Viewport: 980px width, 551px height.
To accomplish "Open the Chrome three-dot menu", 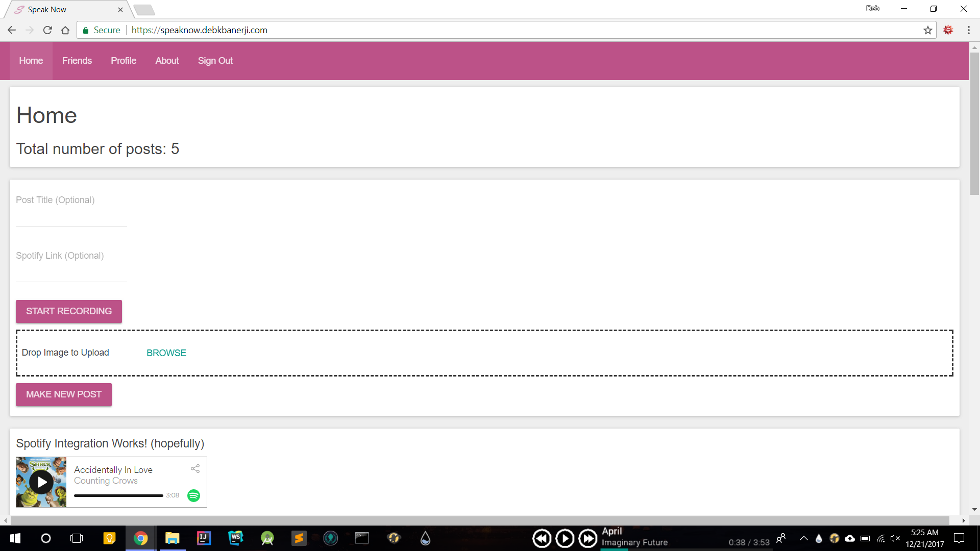I will 968,30.
